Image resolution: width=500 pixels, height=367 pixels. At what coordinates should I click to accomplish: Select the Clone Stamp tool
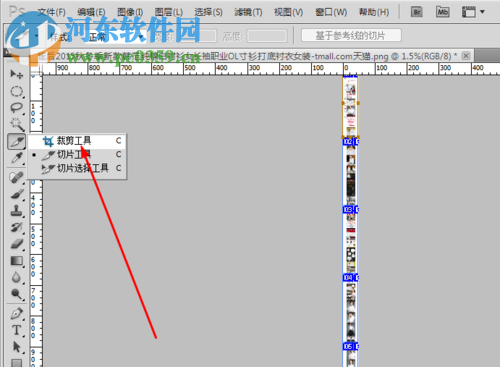(x=16, y=211)
